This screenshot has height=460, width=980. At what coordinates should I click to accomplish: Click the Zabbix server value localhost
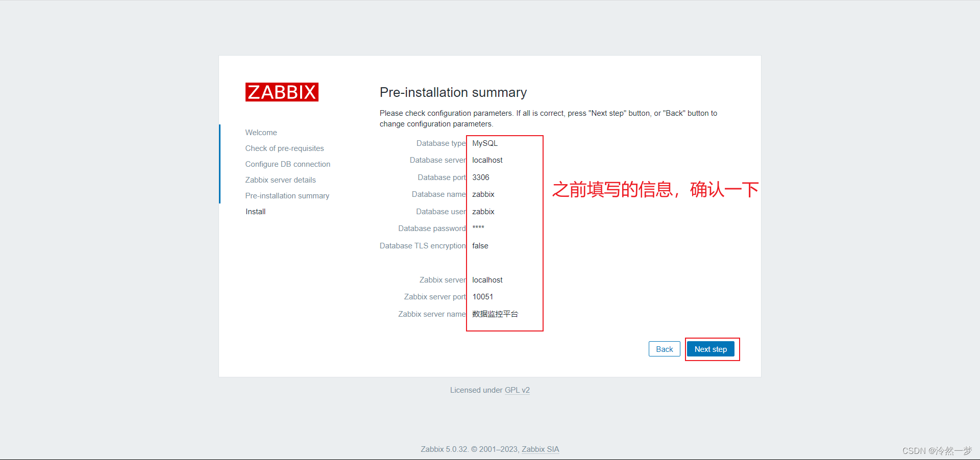(487, 280)
